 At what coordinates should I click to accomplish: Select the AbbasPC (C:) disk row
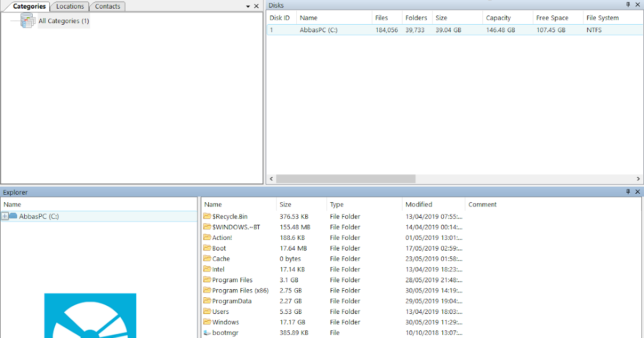455,30
